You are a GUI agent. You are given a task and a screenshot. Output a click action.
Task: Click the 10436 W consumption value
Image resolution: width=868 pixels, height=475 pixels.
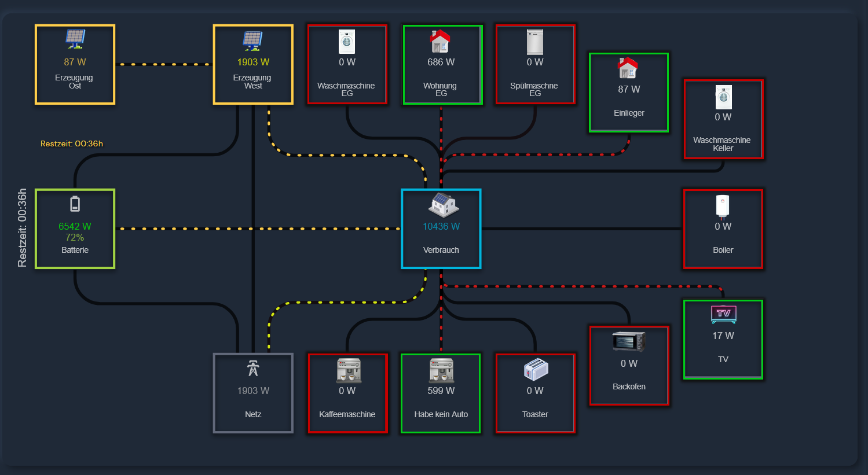(x=441, y=226)
